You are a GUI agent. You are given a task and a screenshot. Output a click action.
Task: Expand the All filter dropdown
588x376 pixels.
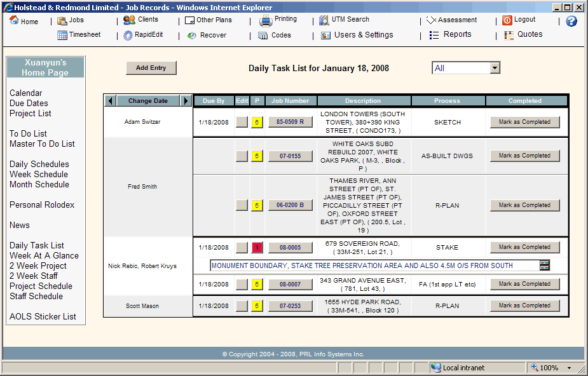point(495,68)
